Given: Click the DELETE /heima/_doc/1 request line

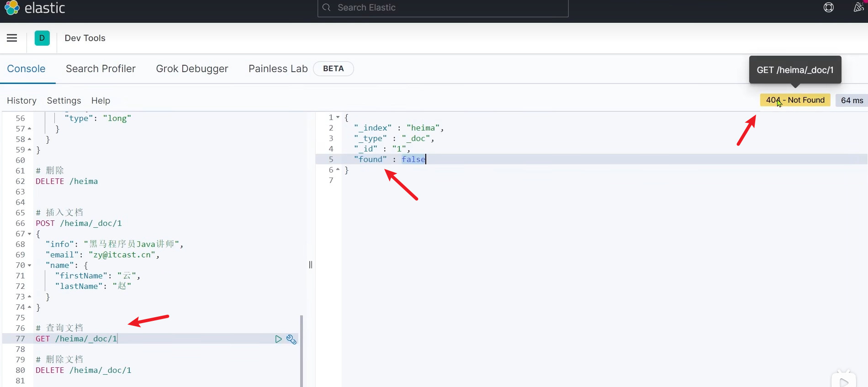Looking at the screenshot, I should click(84, 370).
